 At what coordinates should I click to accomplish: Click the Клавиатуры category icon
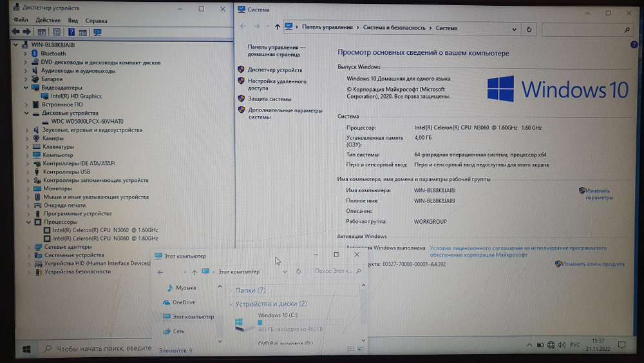pyautogui.click(x=37, y=147)
